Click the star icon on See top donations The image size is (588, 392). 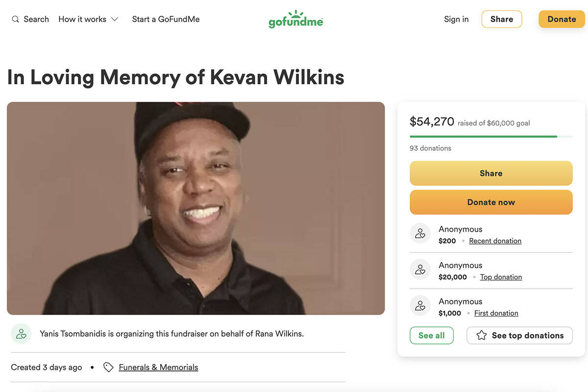(482, 335)
